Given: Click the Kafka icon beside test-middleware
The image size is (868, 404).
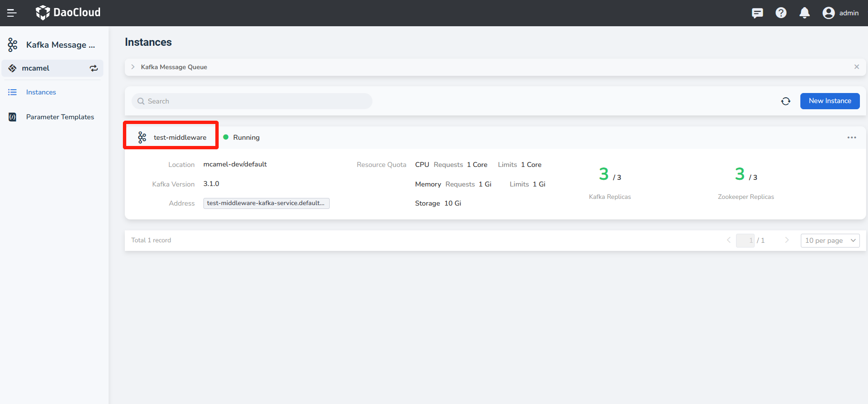Looking at the screenshot, I should click(x=142, y=137).
